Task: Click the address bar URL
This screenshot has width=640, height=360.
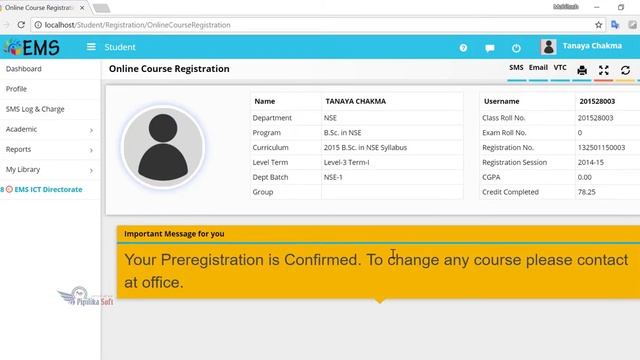Action: [x=138, y=25]
